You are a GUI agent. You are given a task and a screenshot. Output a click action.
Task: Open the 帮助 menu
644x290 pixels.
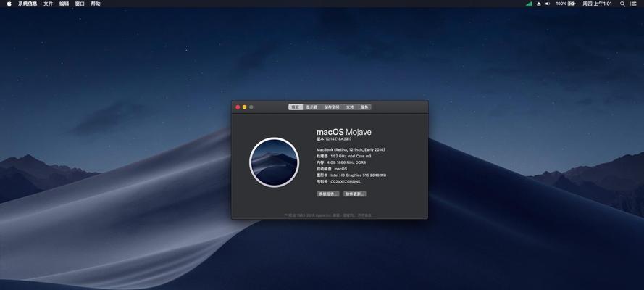(x=96, y=4)
